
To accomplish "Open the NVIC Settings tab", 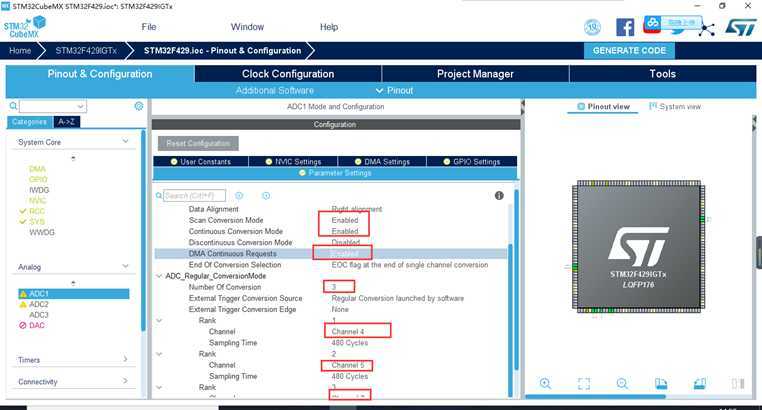I will pos(293,161).
